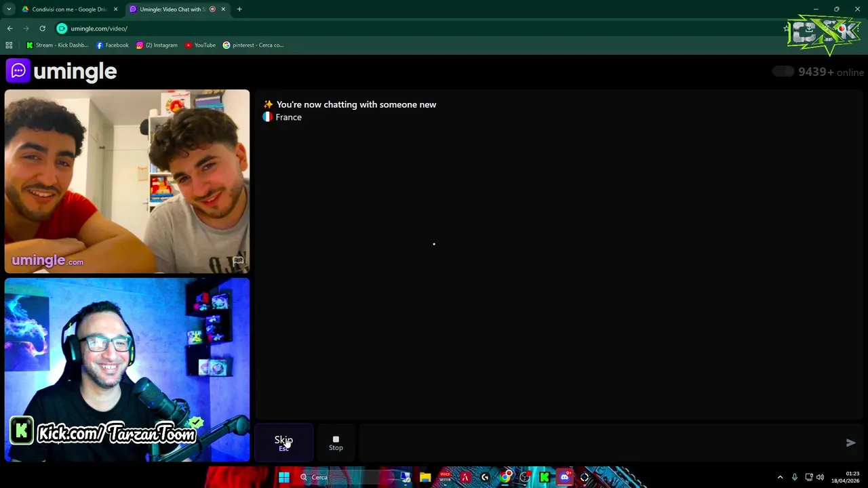The height and width of the screenshot is (488, 868).
Task: Open the volume control in the tray
Action: [820, 477]
